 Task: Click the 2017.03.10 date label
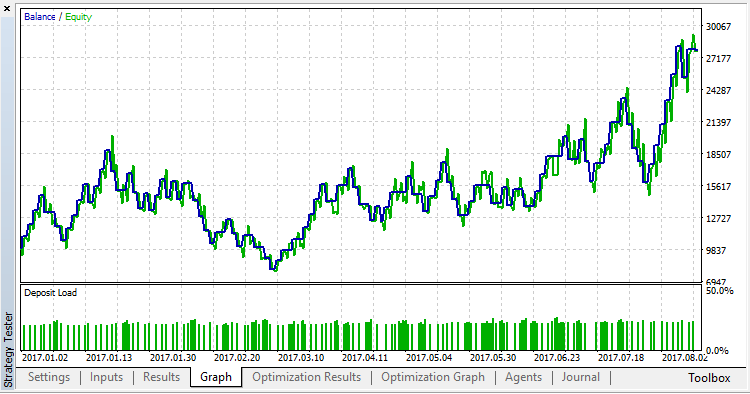pyautogui.click(x=301, y=358)
